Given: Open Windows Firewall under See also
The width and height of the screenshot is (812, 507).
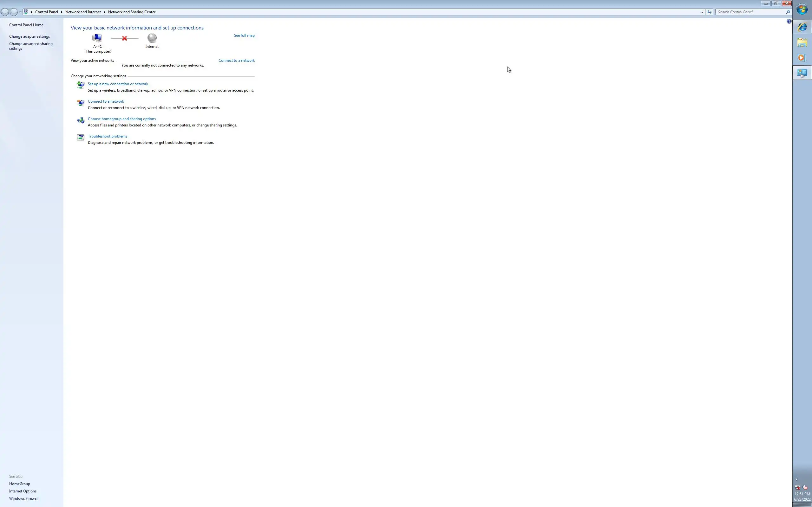Looking at the screenshot, I should click(23, 498).
